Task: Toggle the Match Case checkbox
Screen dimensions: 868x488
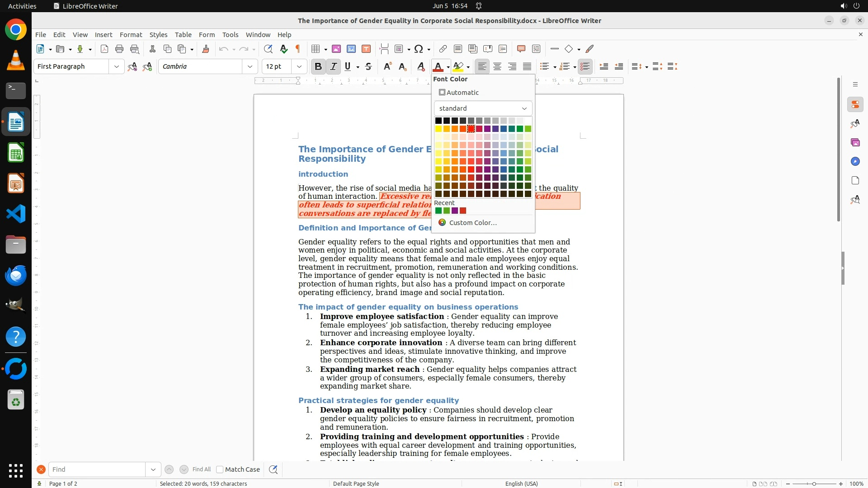Action: click(x=220, y=469)
